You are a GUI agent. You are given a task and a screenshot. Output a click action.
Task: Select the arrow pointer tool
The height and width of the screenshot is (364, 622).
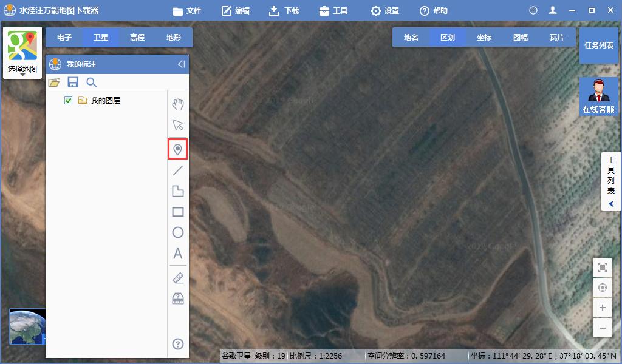coord(178,125)
